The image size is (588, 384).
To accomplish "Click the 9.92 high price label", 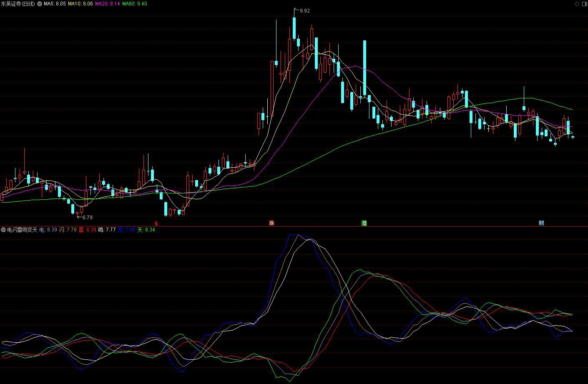I will pos(305,11).
